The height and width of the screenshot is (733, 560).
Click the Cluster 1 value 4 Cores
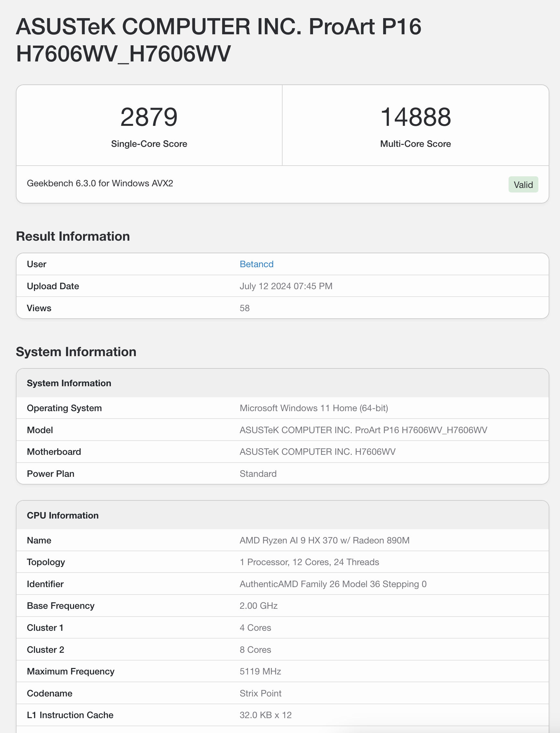click(x=255, y=628)
